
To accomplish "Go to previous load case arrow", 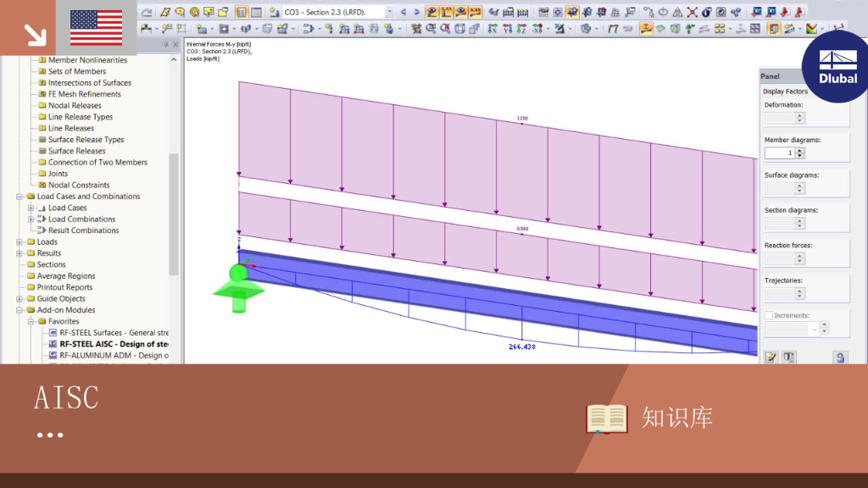I will click(403, 12).
